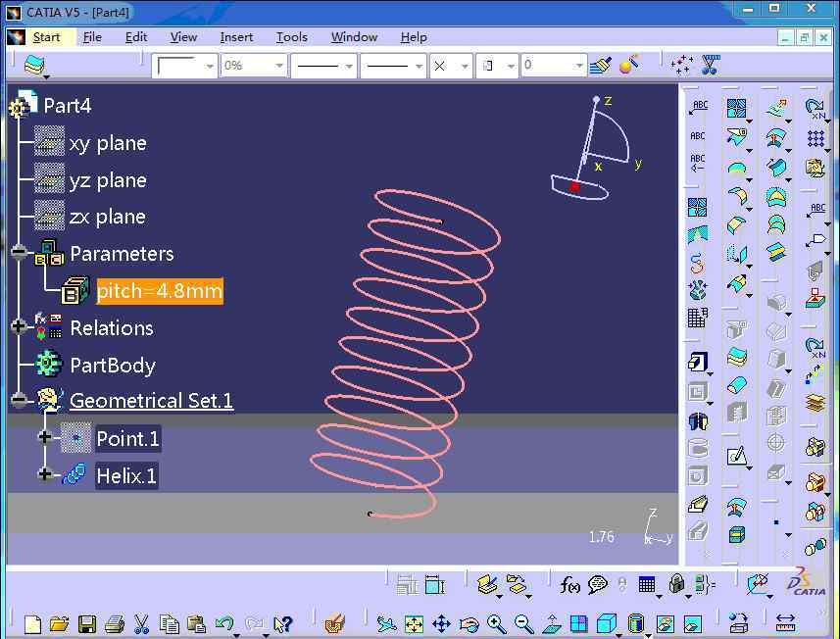Open the Insert menu
The width and height of the screenshot is (840, 639).
236,37
